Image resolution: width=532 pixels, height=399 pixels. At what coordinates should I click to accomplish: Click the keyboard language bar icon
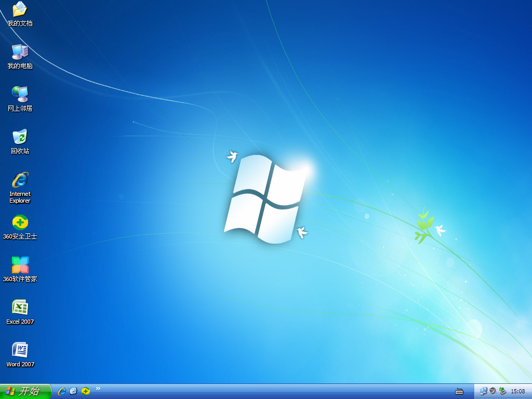(x=459, y=392)
